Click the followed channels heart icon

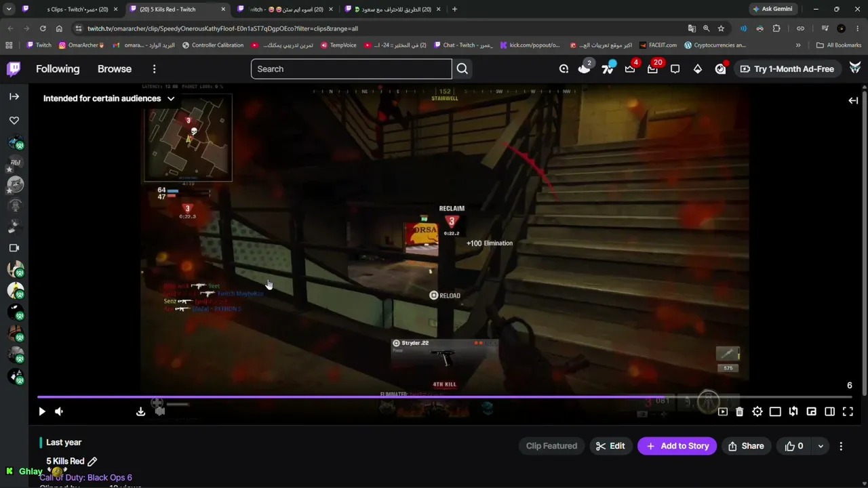14,120
